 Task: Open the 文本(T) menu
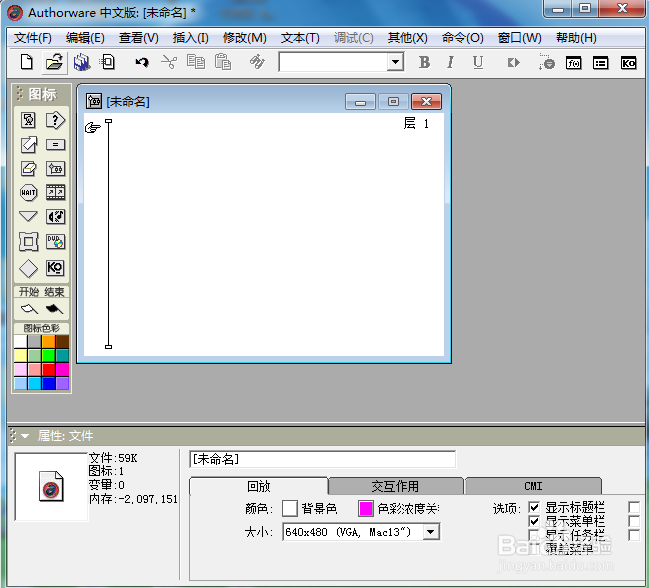pyautogui.click(x=300, y=38)
